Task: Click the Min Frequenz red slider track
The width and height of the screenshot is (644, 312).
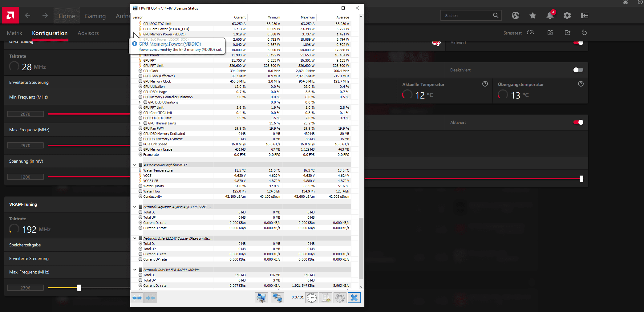Action: 89,114
